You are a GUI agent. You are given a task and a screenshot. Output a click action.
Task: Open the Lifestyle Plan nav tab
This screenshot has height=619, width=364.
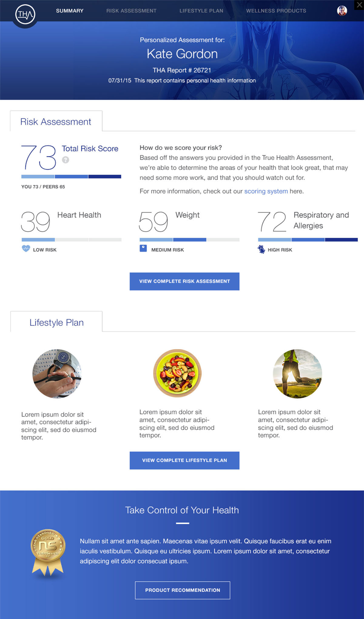[201, 11]
